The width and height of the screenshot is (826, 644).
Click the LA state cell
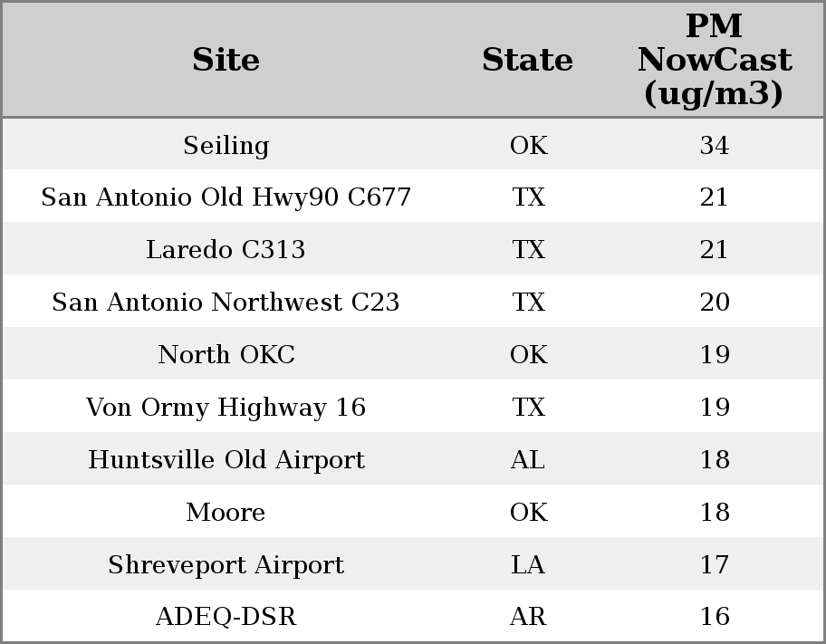pos(528,565)
